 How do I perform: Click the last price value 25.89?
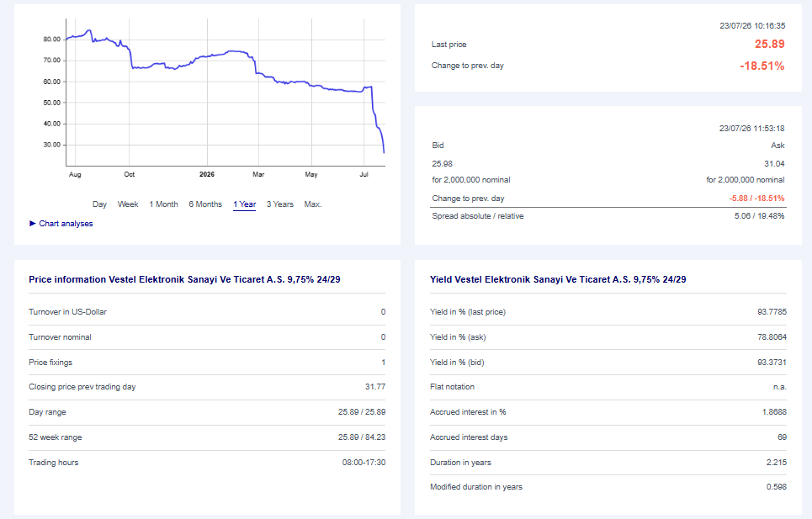[x=770, y=44]
